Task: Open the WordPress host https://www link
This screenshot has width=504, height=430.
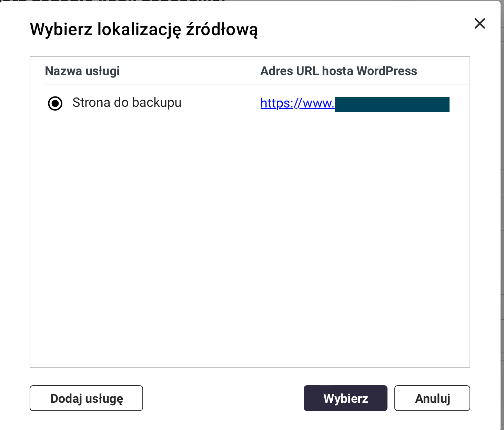Action: click(297, 103)
